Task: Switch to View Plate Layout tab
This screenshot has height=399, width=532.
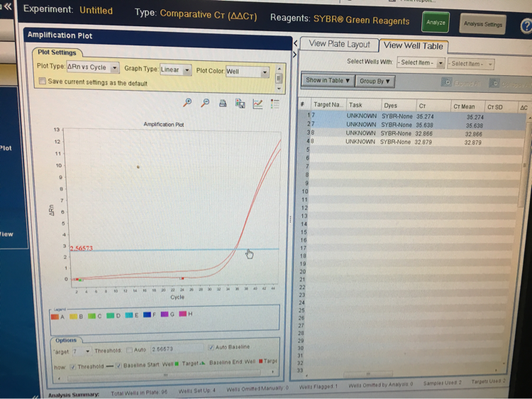Action: coord(339,44)
